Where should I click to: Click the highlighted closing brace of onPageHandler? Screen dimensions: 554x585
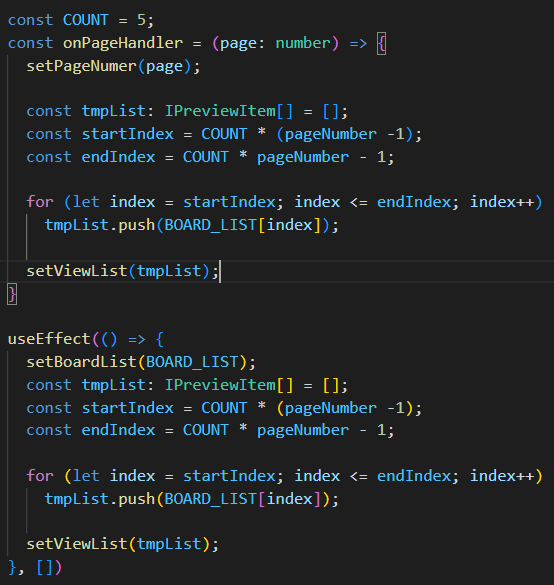click(x=12, y=294)
